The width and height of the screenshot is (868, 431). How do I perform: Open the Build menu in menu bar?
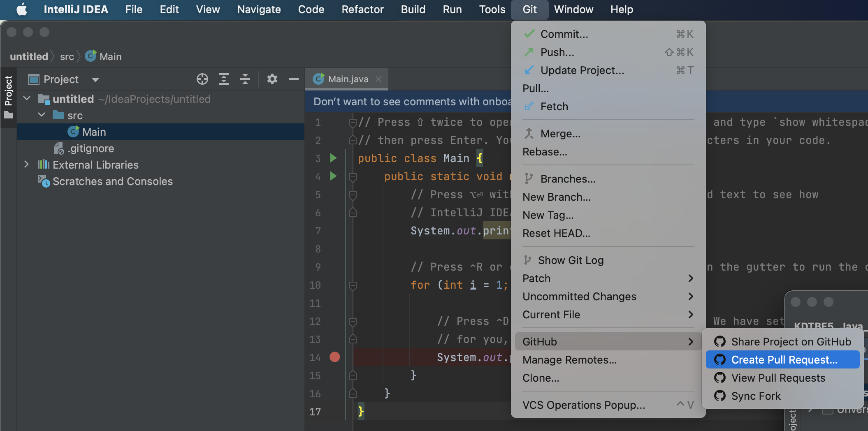point(413,9)
